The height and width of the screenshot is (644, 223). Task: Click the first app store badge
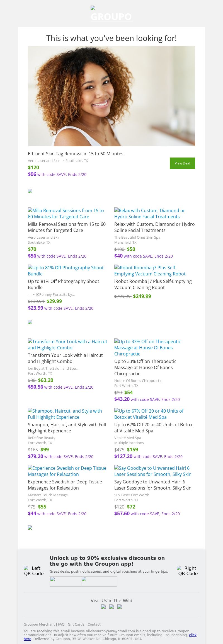65,581
